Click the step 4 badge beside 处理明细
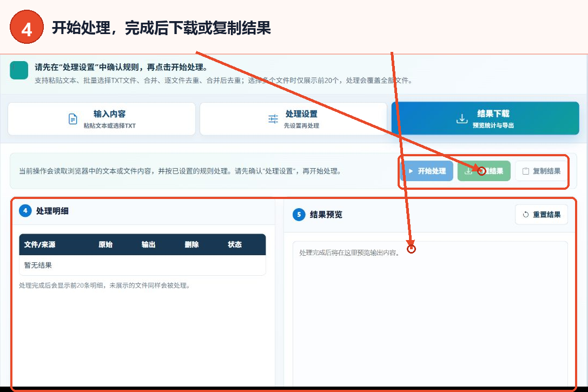 [25, 211]
